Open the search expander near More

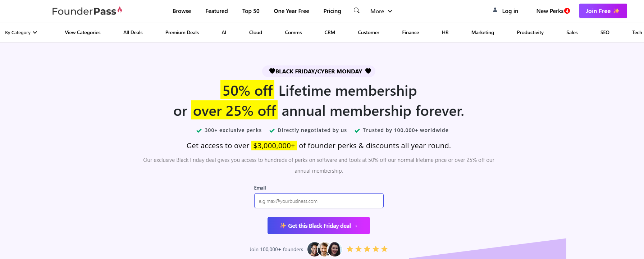pyautogui.click(x=356, y=11)
